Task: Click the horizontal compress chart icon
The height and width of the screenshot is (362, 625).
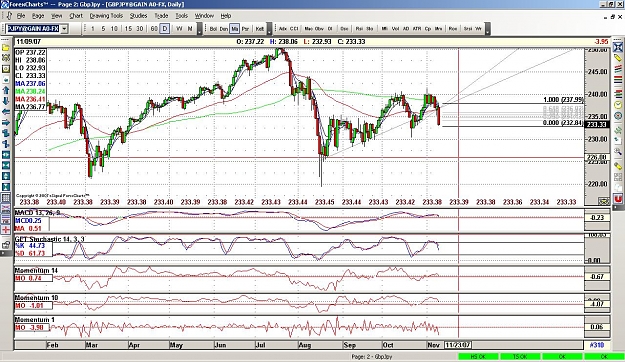Action: pos(6,165)
